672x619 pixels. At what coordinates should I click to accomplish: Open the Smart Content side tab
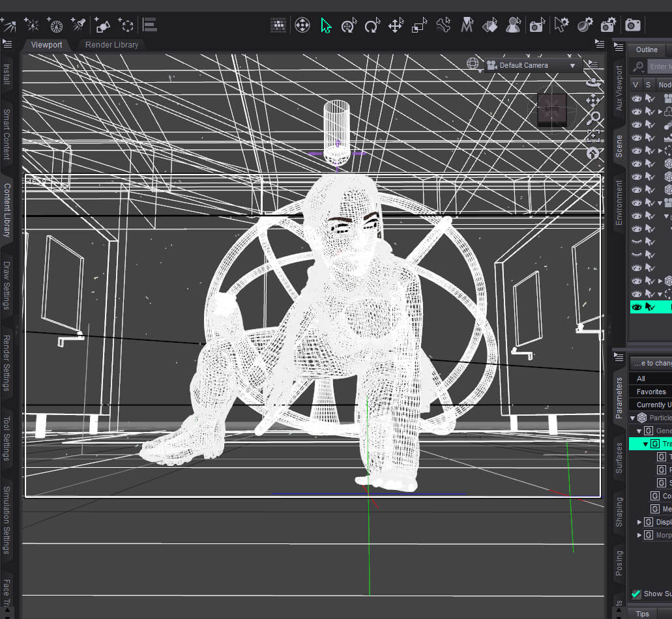pos(7,134)
